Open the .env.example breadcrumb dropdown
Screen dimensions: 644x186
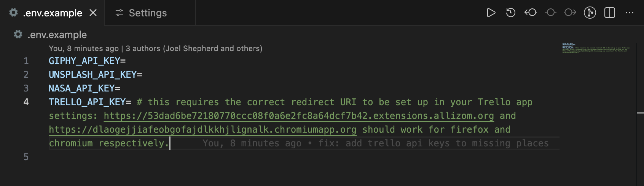[57, 35]
